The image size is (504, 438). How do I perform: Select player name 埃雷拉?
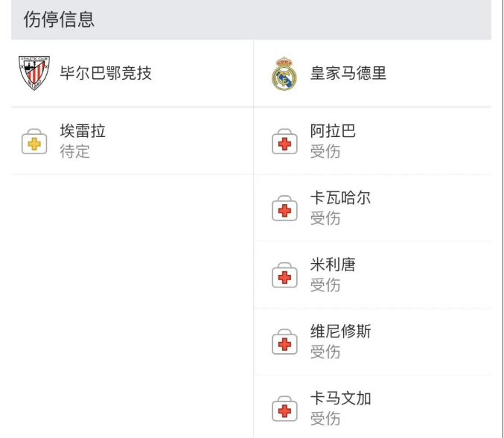pyautogui.click(x=83, y=132)
